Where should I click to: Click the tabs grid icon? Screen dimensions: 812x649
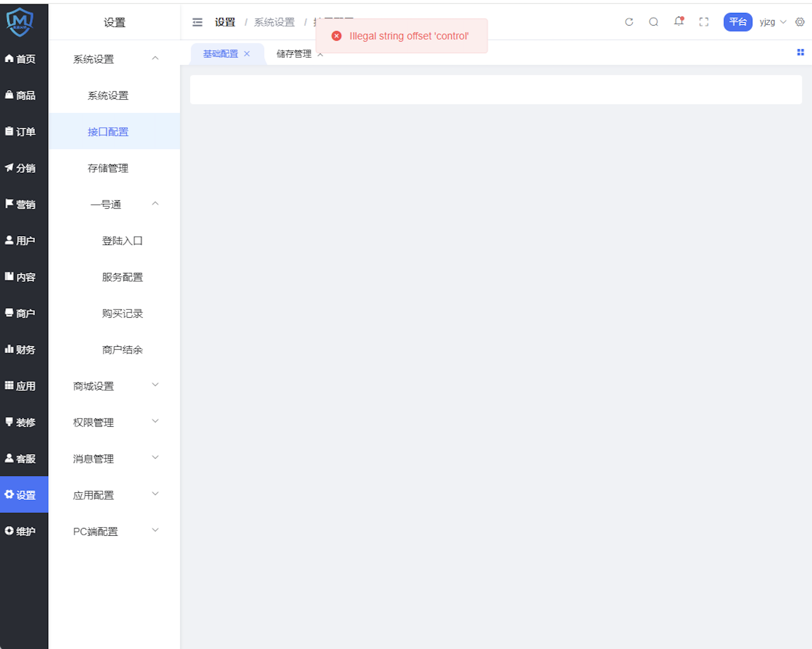[800, 52]
